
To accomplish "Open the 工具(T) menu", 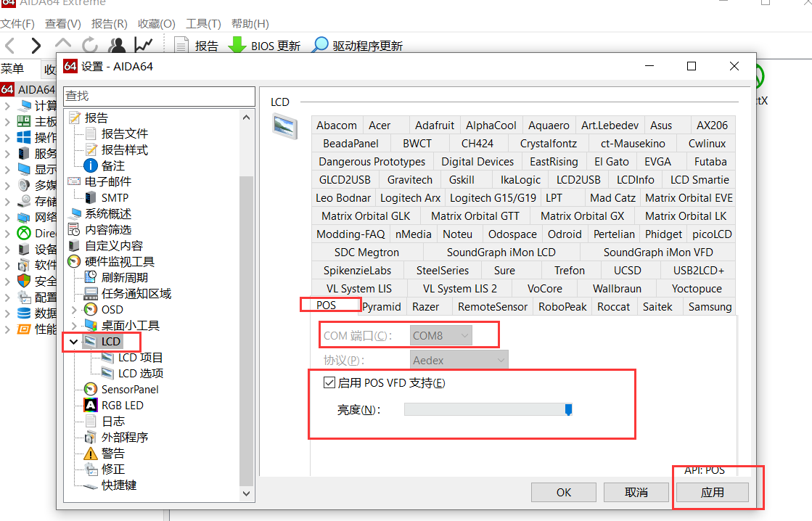I will [x=203, y=24].
